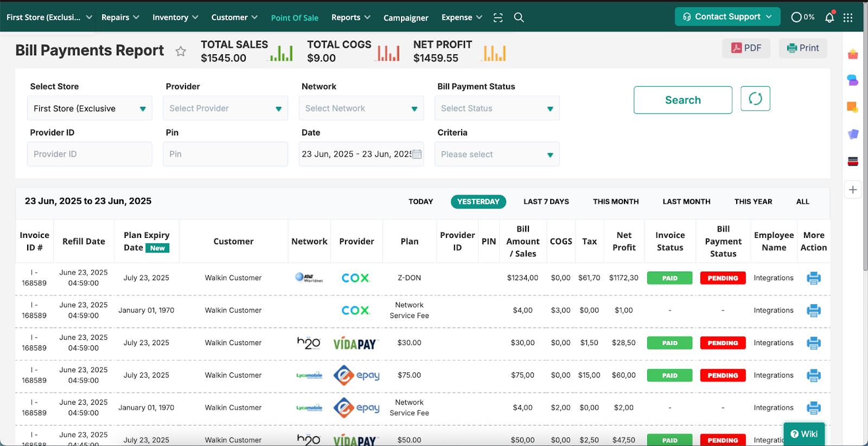Select the ALL date filter
The width and height of the screenshot is (868, 446).
802,202
